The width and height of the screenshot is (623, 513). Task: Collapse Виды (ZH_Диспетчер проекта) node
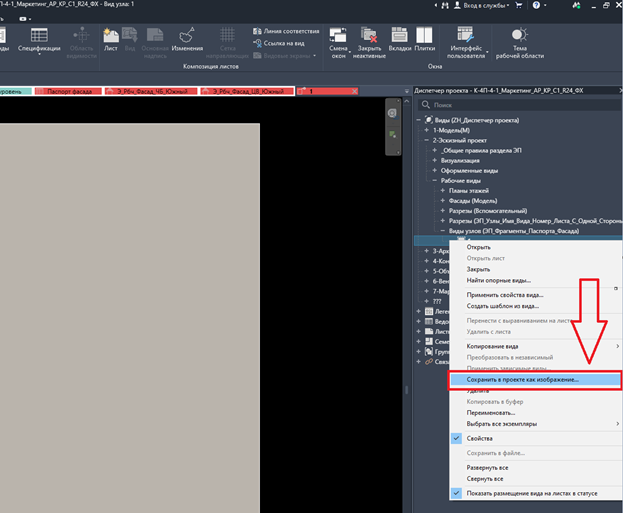pos(418,120)
